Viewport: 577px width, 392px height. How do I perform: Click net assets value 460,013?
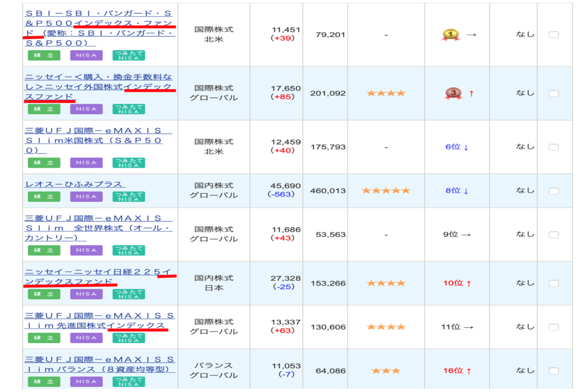coord(328,191)
